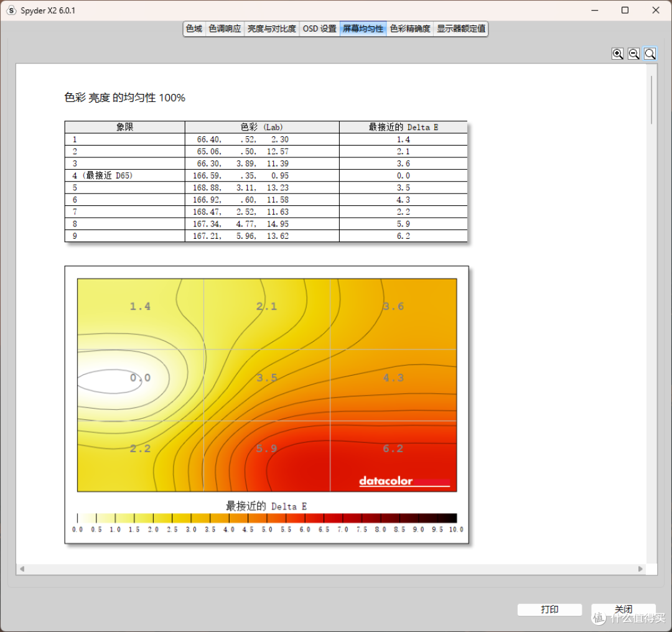Image resolution: width=672 pixels, height=632 pixels.
Task: Maximize the Spyder X2 window
Action: point(625,11)
